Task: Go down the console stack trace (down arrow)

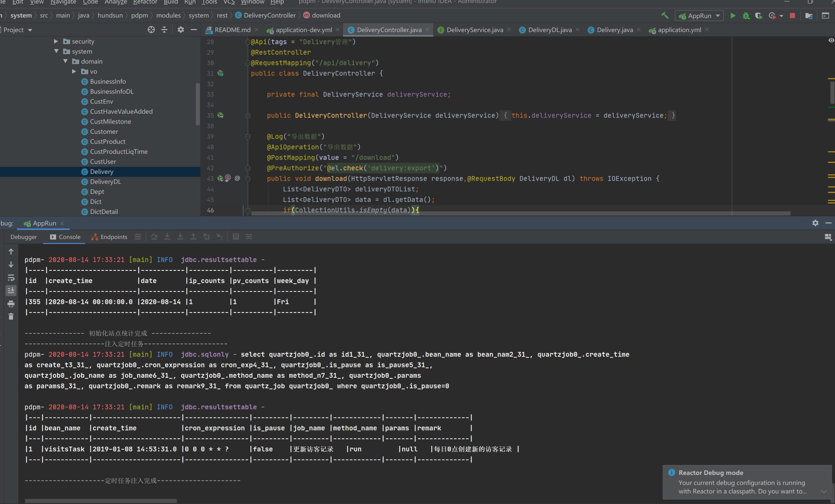Action: (x=11, y=264)
